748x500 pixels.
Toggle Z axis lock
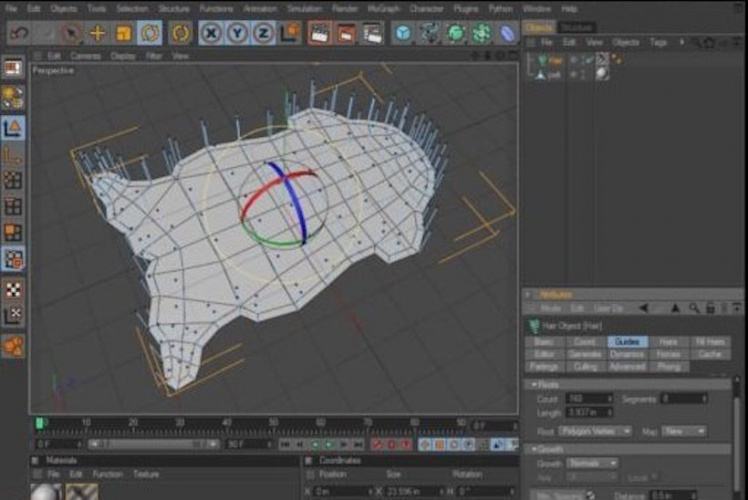tap(263, 33)
